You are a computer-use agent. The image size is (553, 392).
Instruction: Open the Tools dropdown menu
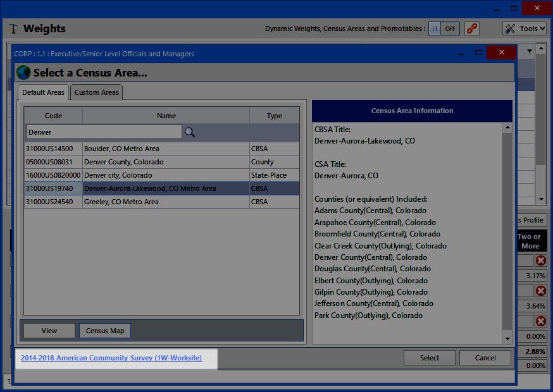[x=525, y=28]
